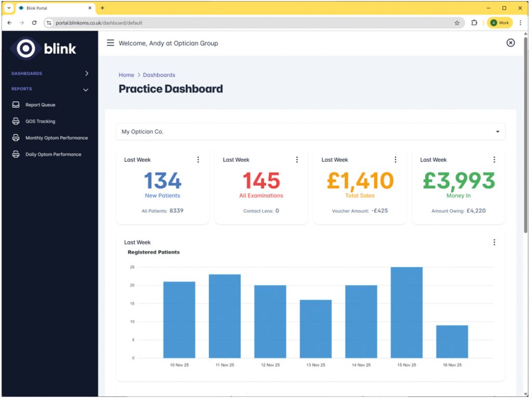532x402 pixels.
Task: Click the 15 Nov 25 bar in chart
Action: (406, 312)
